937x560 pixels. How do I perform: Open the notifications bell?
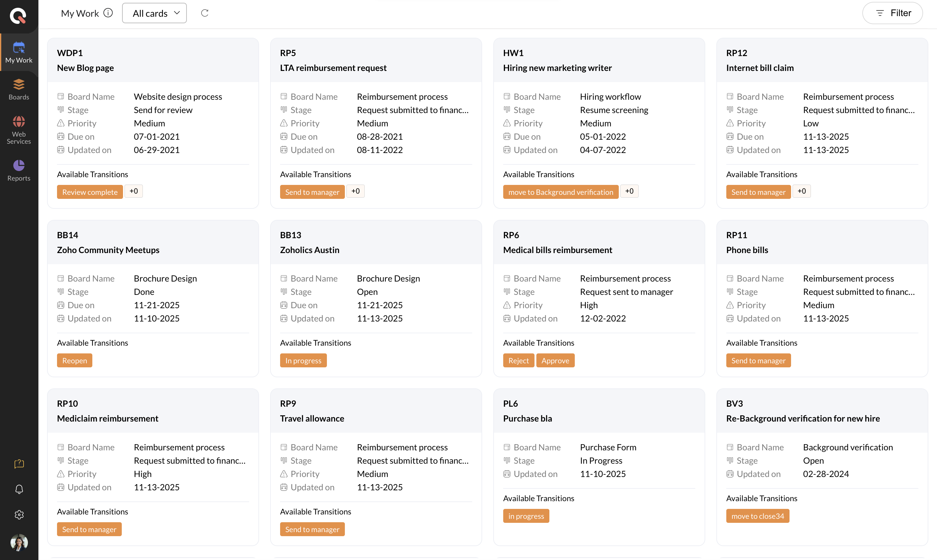click(x=19, y=489)
